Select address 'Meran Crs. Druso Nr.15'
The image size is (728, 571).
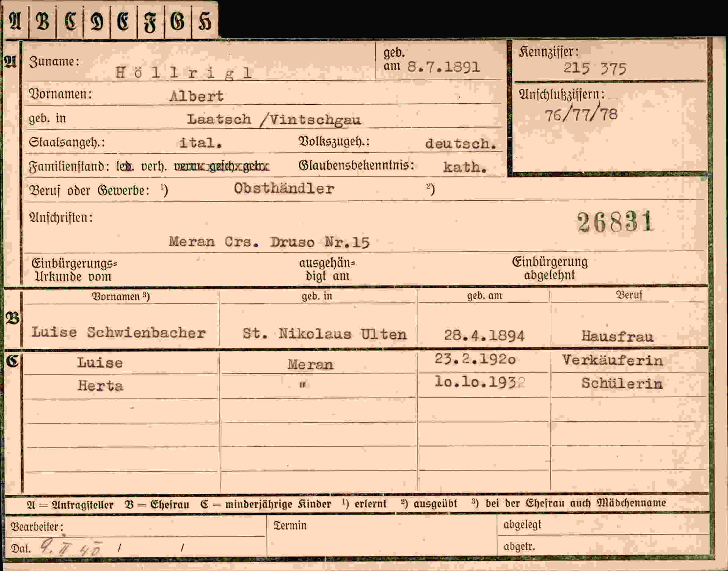coord(269,242)
